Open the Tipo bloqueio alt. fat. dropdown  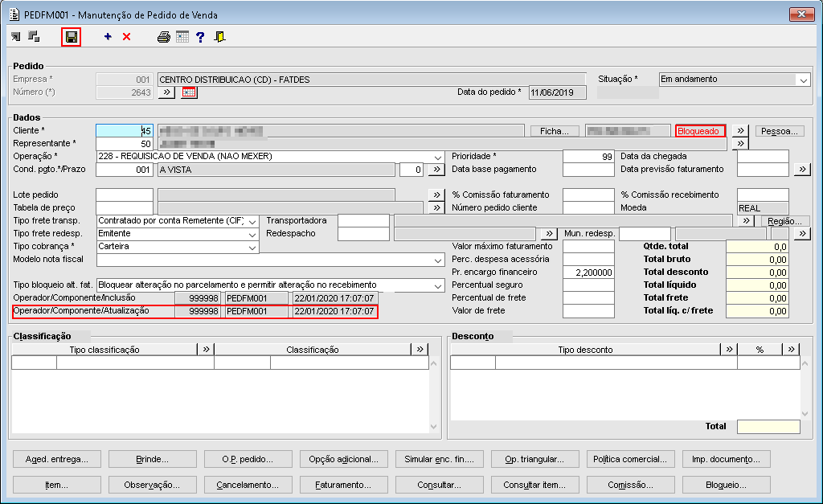pos(437,285)
